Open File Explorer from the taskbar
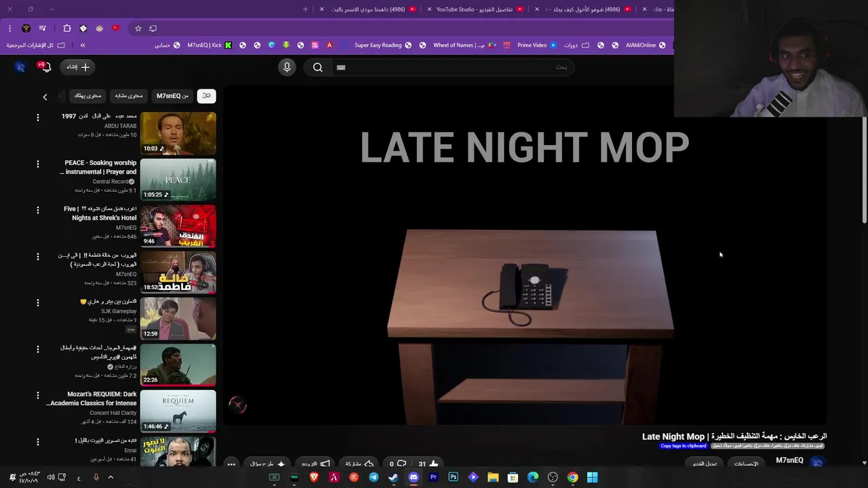The width and height of the screenshot is (868, 488). point(493,477)
